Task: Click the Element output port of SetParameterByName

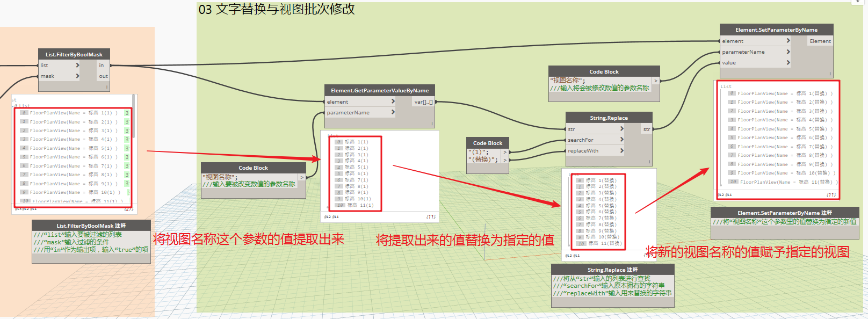Action: [820, 41]
